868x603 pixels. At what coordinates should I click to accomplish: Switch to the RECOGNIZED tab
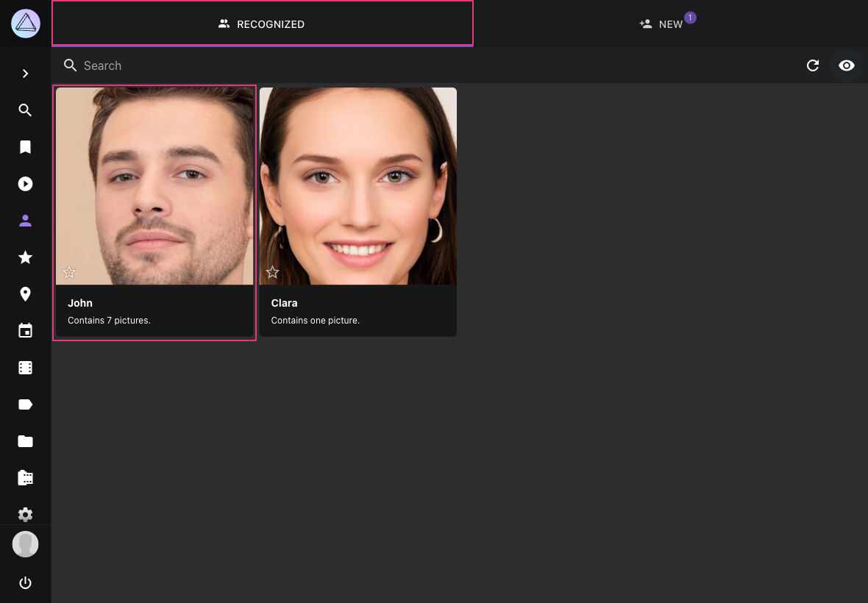(262, 24)
